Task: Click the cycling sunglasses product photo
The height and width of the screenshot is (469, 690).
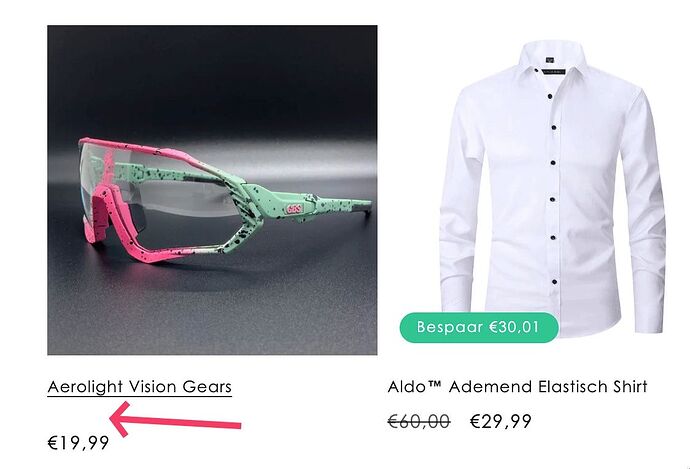Action: click(x=212, y=190)
